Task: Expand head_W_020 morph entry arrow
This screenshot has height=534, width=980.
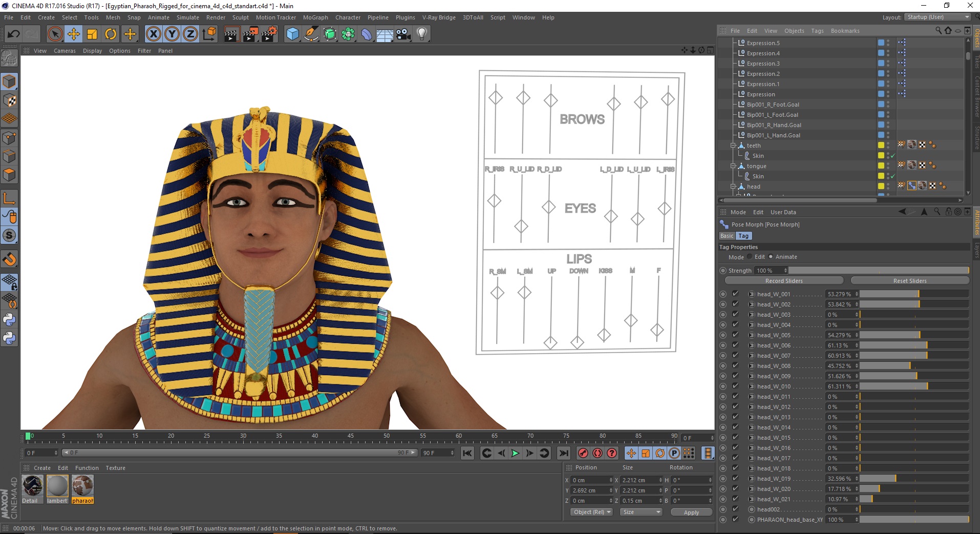Action: (751, 489)
